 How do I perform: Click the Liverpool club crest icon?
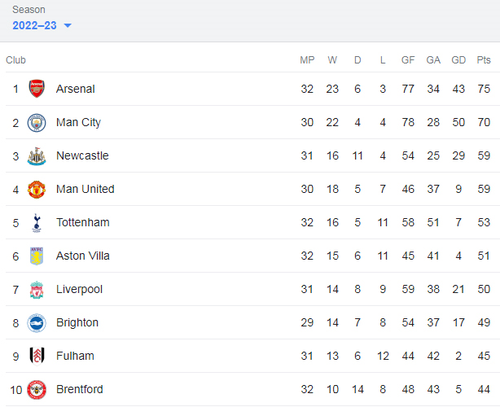[x=37, y=289]
